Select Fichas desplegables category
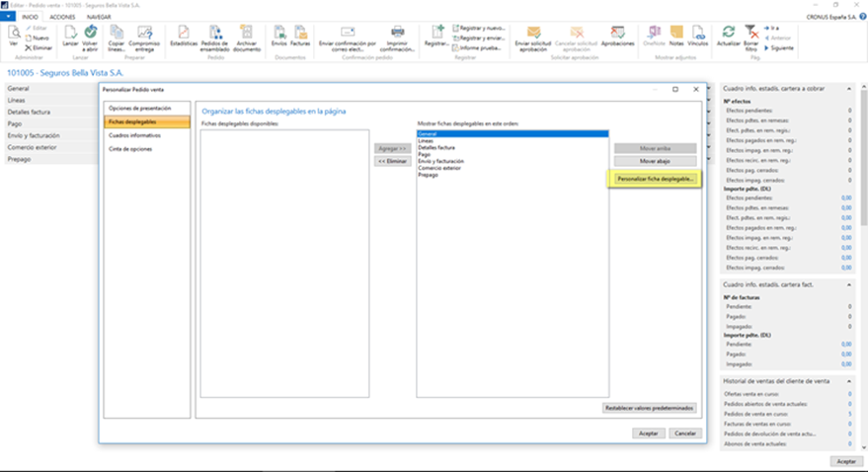 [x=147, y=121]
